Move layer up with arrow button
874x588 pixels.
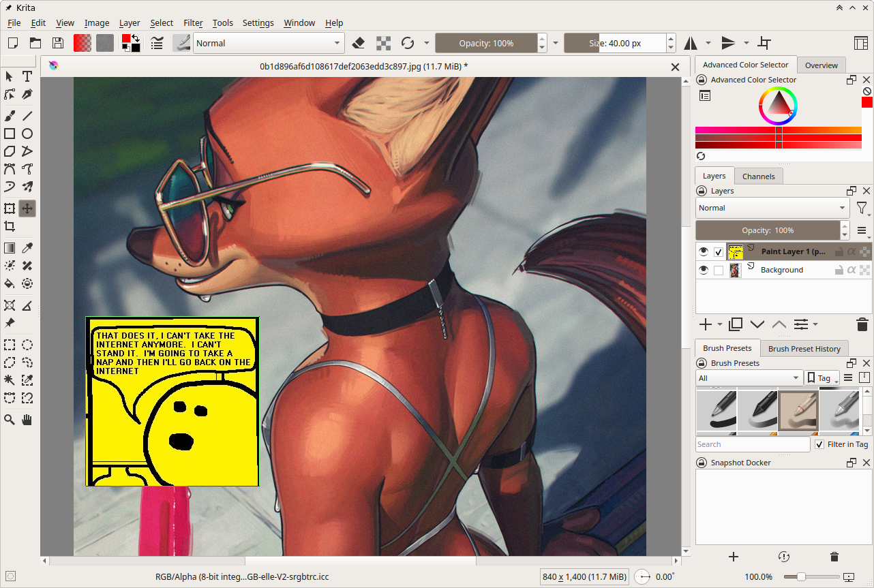tap(779, 324)
